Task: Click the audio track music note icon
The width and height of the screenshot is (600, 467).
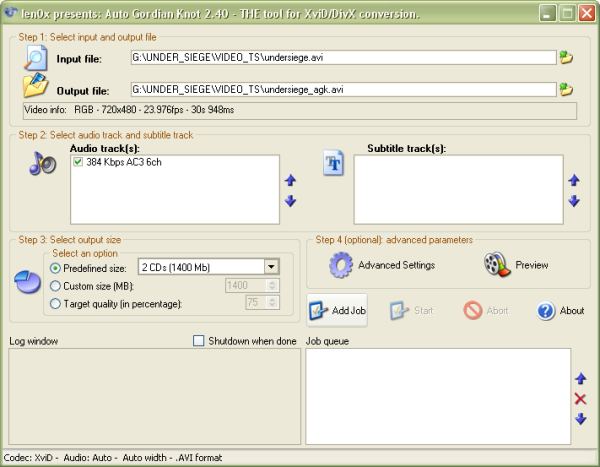Action: pyautogui.click(x=42, y=163)
